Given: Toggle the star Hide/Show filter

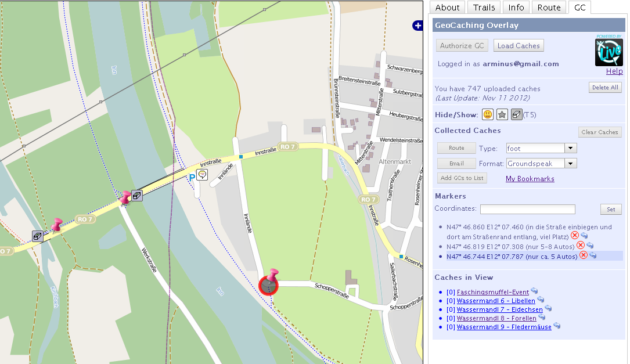Looking at the screenshot, I should [502, 115].
